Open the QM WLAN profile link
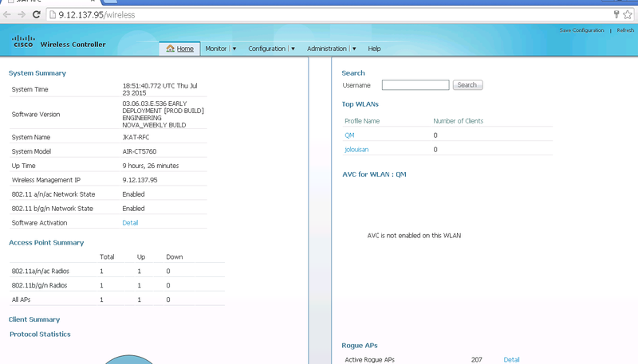The width and height of the screenshot is (638, 364). coord(349,135)
